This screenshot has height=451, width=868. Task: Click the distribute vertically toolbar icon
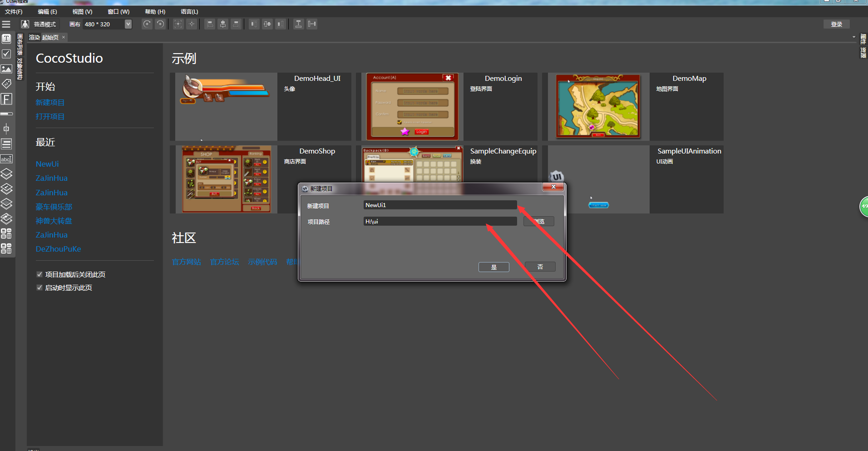click(298, 24)
